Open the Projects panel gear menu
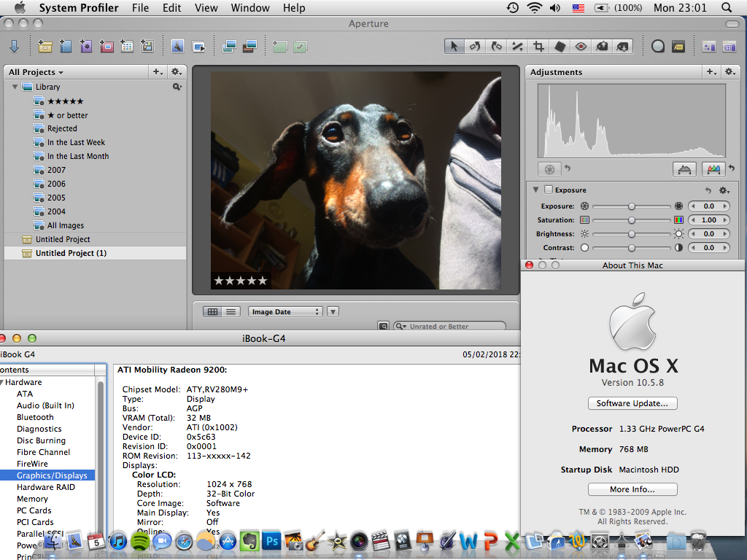This screenshot has height=560, width=747. 177,72
